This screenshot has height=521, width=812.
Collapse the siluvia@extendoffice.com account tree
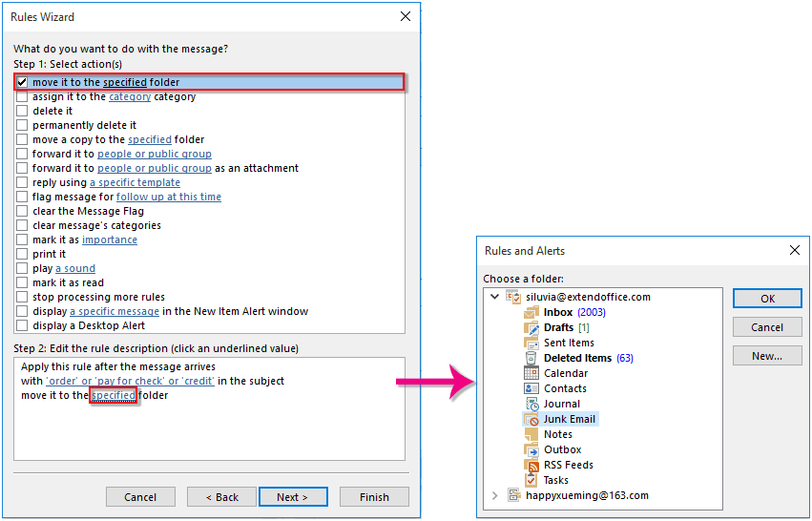point(494,297)
